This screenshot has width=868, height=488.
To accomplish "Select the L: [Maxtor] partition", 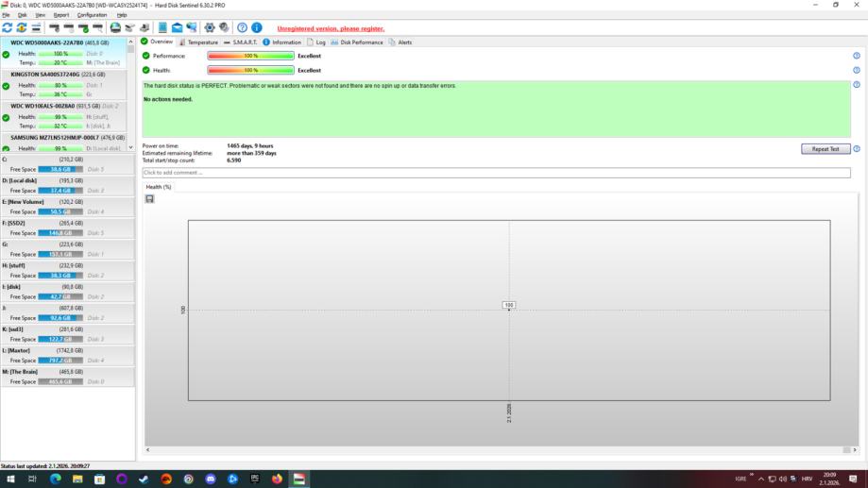I will [x=67, y=355].
